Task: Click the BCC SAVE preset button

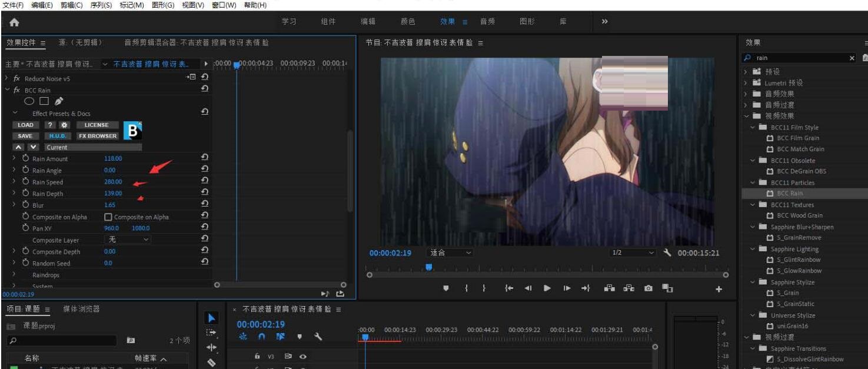Action: [25, 136]
